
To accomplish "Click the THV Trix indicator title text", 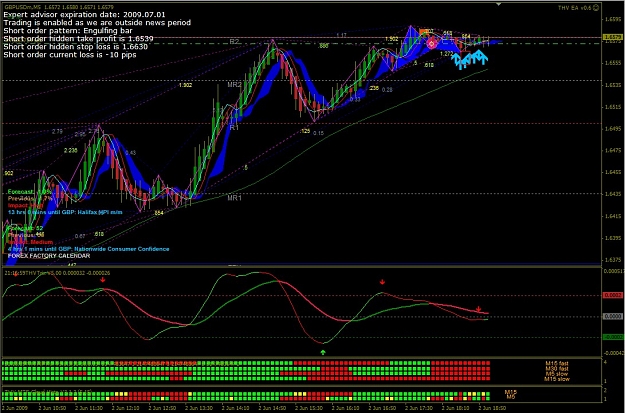I will (57, 273).
